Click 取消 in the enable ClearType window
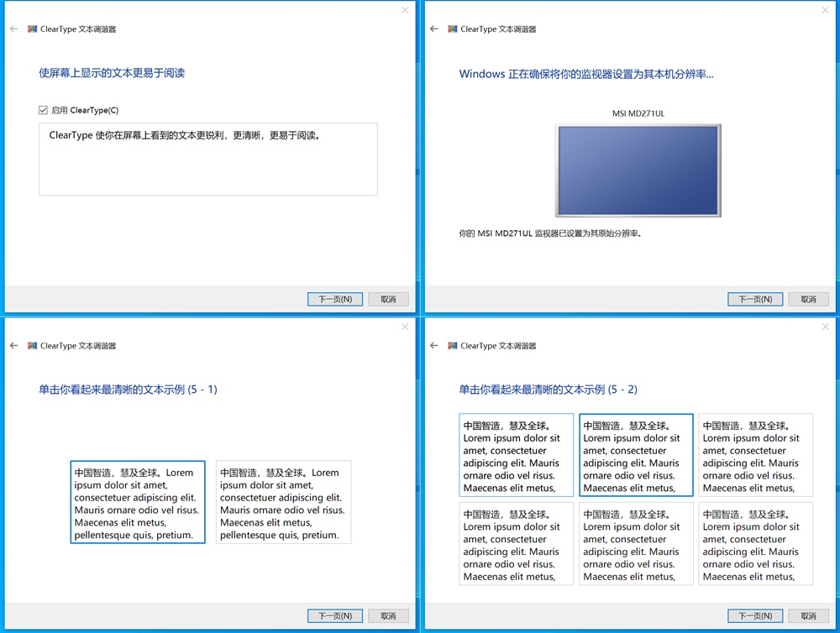Screen dimensions: 840x633 coord(388,300)
